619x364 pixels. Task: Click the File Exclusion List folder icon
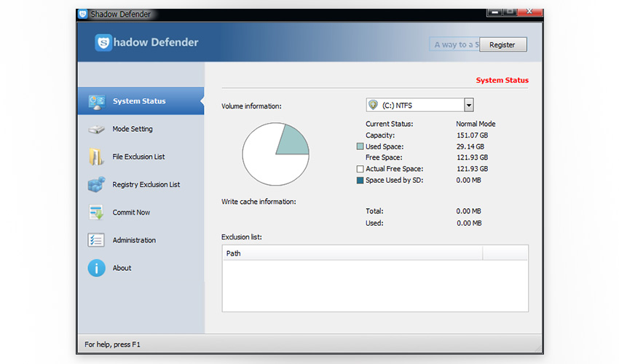click(96, 157)
